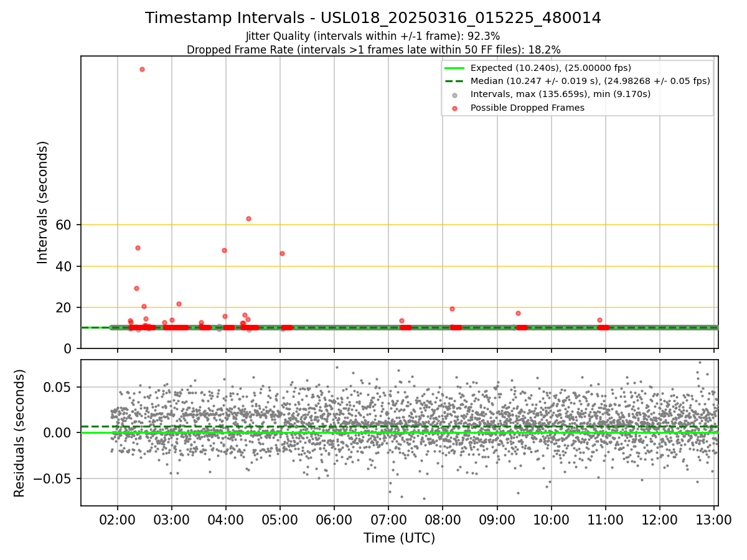Click the highest red outlier point near the plot top

tap(142, 69)
